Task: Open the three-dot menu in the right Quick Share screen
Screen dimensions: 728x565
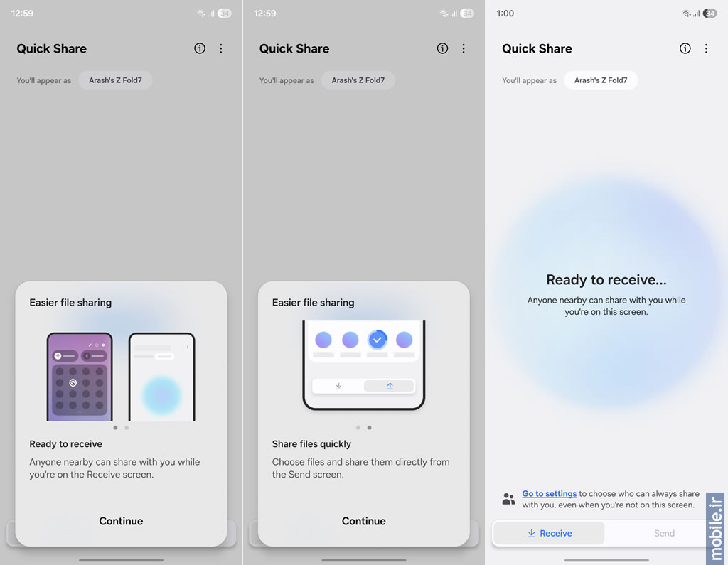Action: tap(706, 48)
